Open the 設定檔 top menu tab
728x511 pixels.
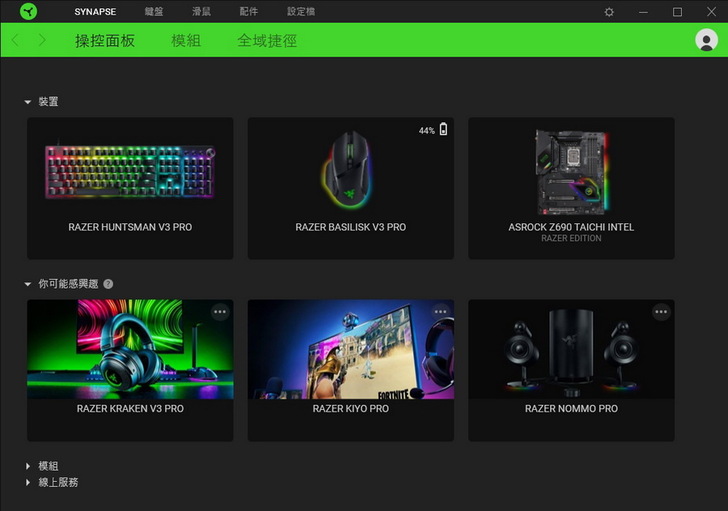coord(301,11)
